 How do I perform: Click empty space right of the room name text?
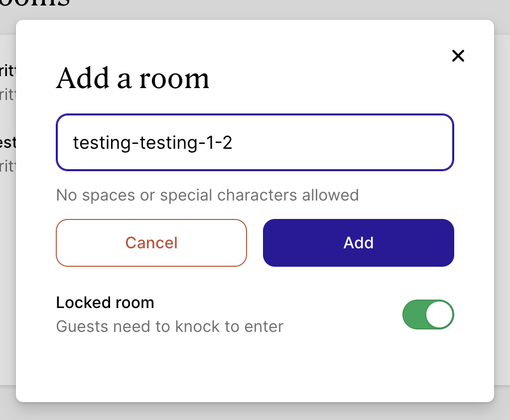tap(349, 143)
